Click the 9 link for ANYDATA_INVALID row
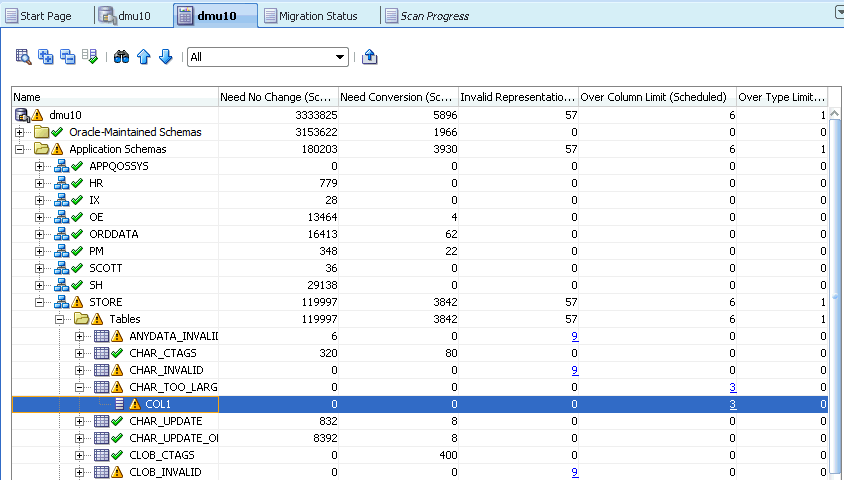 pyautogui.click(x=575, y=336)
